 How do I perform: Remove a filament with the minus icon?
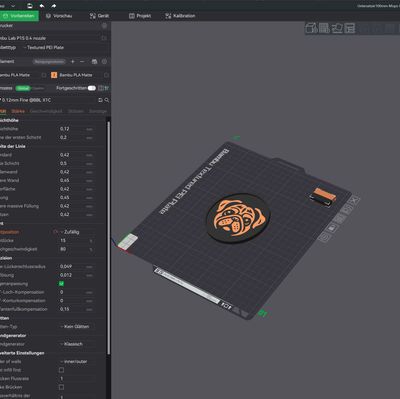82,61
